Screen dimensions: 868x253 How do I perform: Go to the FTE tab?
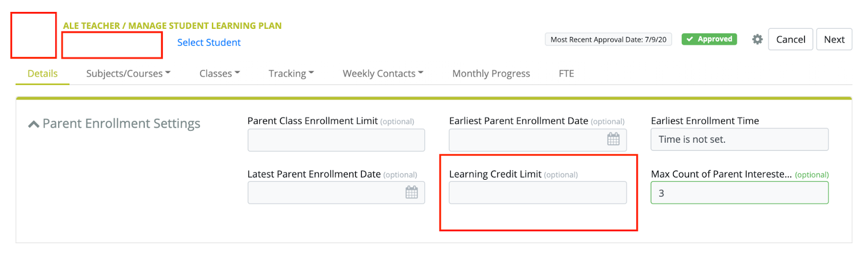click(x=566, y=74)
